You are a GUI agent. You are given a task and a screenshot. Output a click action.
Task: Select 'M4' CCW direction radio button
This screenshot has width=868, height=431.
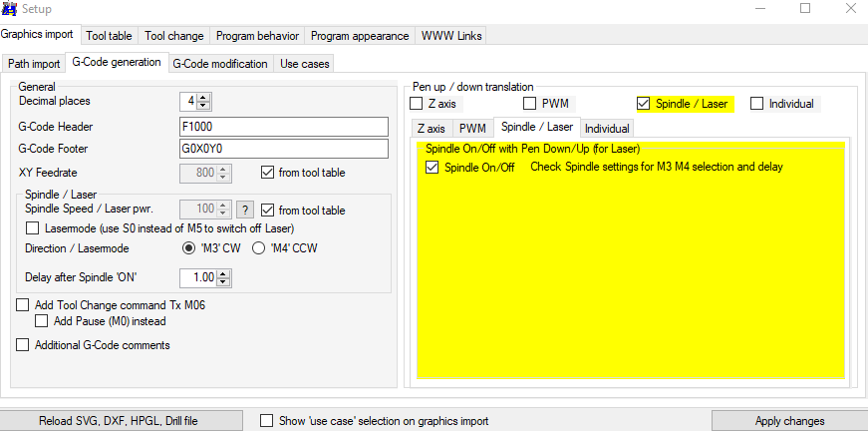click(258, 247)
